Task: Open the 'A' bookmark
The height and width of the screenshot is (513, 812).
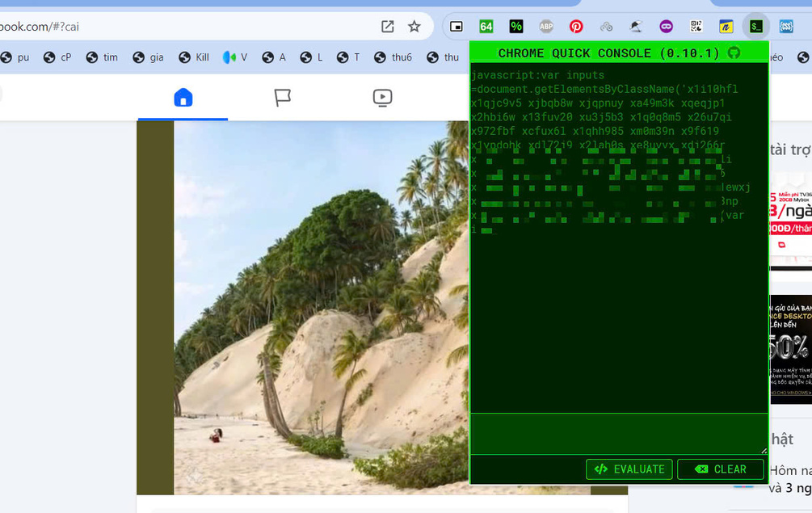Action: (274, 57)
